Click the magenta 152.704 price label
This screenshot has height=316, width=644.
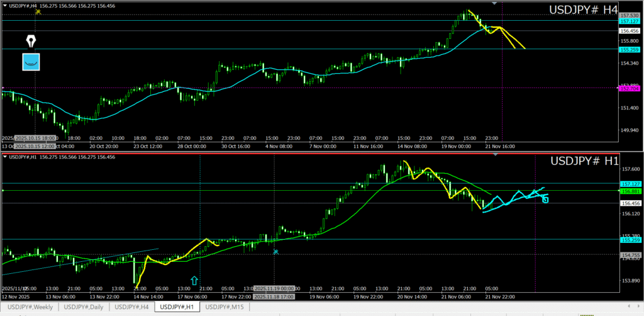tap(630, 89)
